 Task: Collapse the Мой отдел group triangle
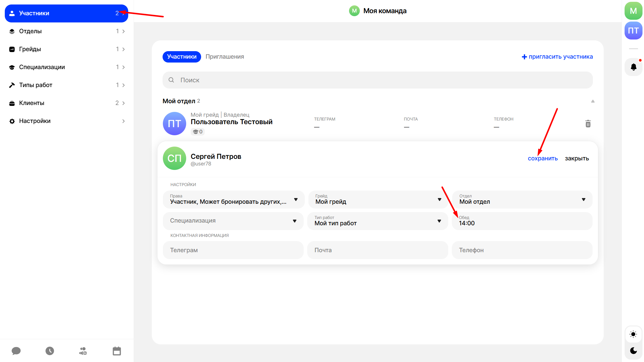coord(593,101)
